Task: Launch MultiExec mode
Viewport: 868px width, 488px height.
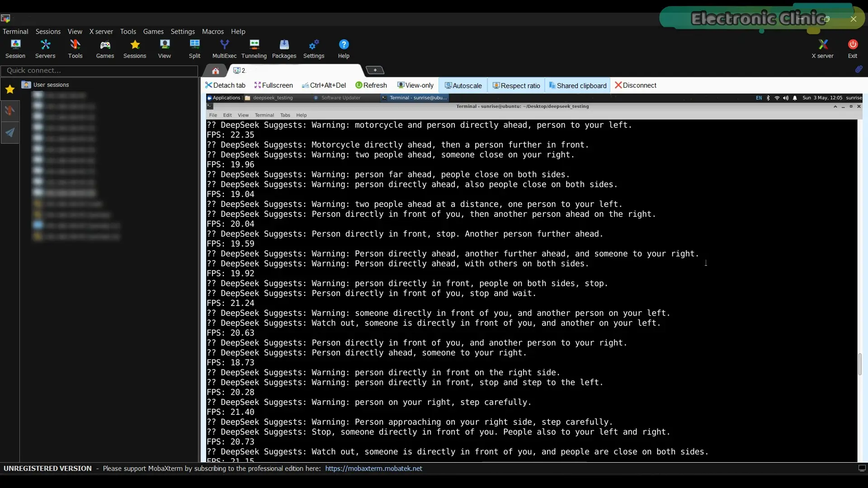Action: point(224,49)
